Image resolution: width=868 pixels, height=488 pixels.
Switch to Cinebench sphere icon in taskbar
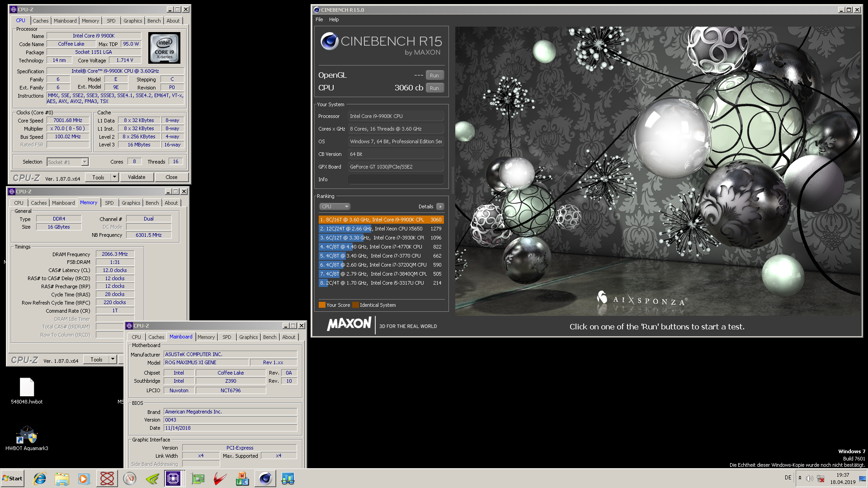(x=265, y=479)
